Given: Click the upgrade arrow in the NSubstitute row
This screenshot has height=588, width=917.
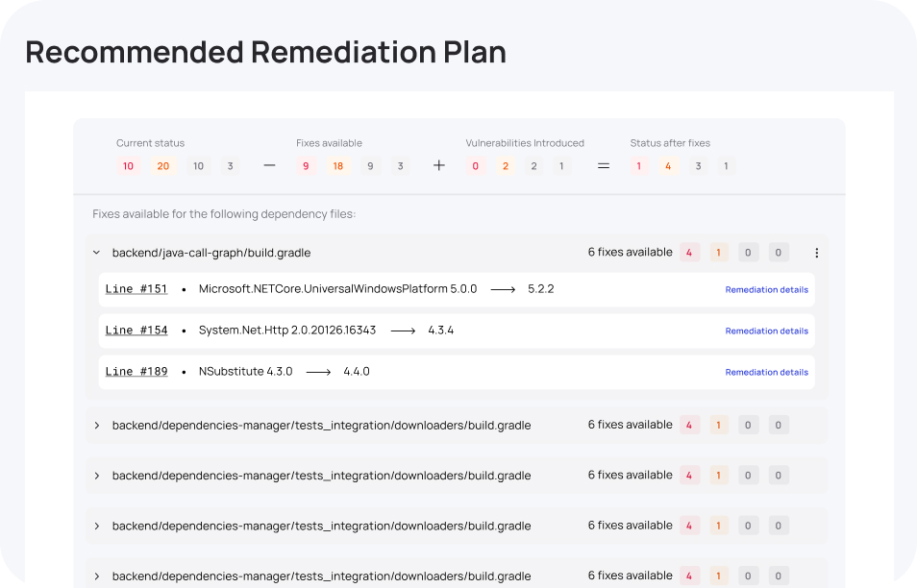Looking at the screenshot, I should point(318,372).
